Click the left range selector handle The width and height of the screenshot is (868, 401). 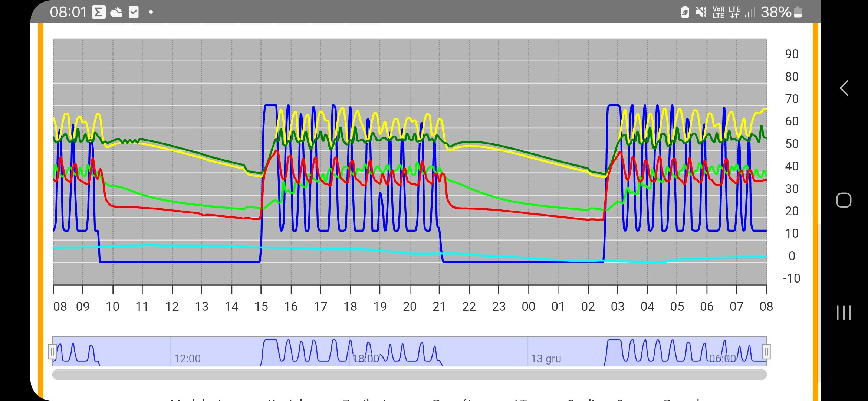pos(52,351)
